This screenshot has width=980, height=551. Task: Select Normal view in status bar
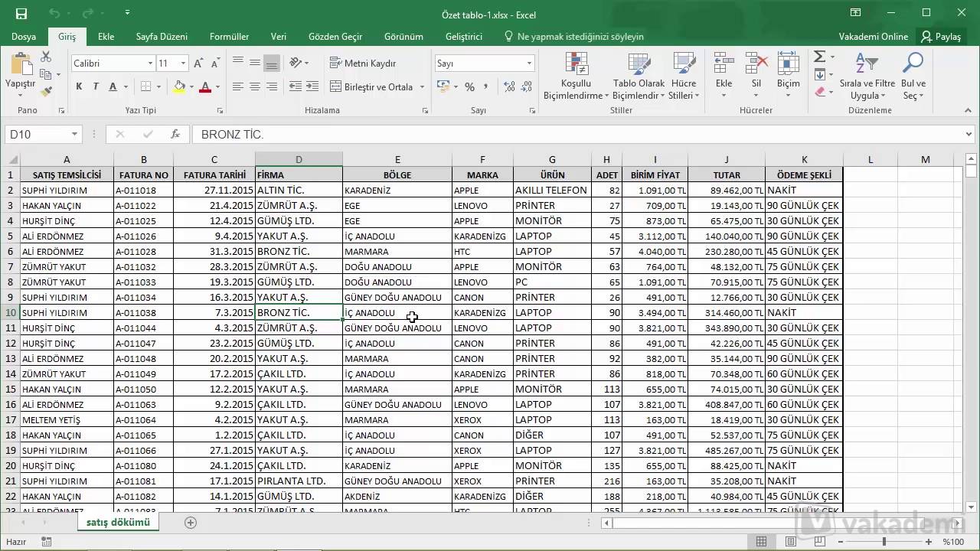[761, 542]
